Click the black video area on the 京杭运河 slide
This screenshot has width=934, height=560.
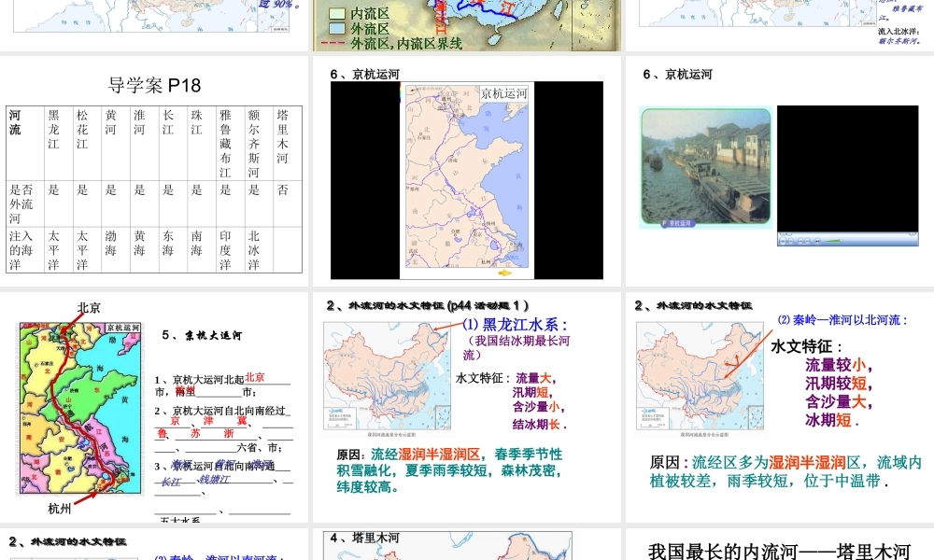(x=848, y=168)
